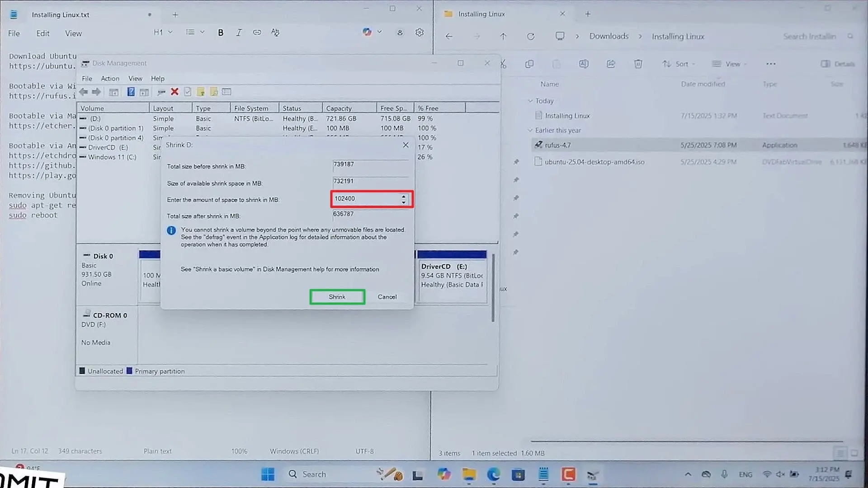Click the copy icon in Explorer toolbar
The width and height of the screenshot is (868, 488).
click(x=529, y=64)
